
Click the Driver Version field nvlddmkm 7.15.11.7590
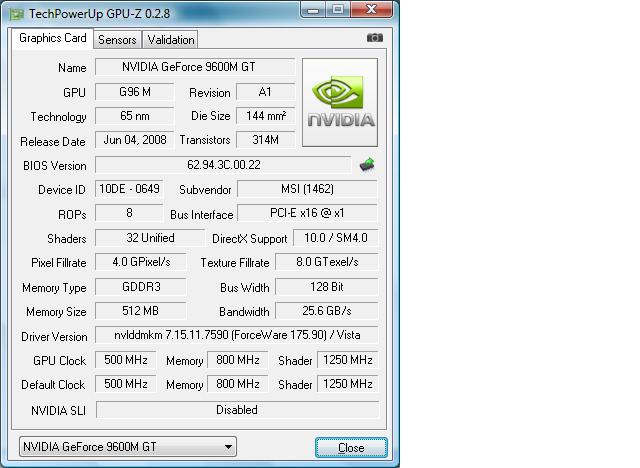point(237,335)
